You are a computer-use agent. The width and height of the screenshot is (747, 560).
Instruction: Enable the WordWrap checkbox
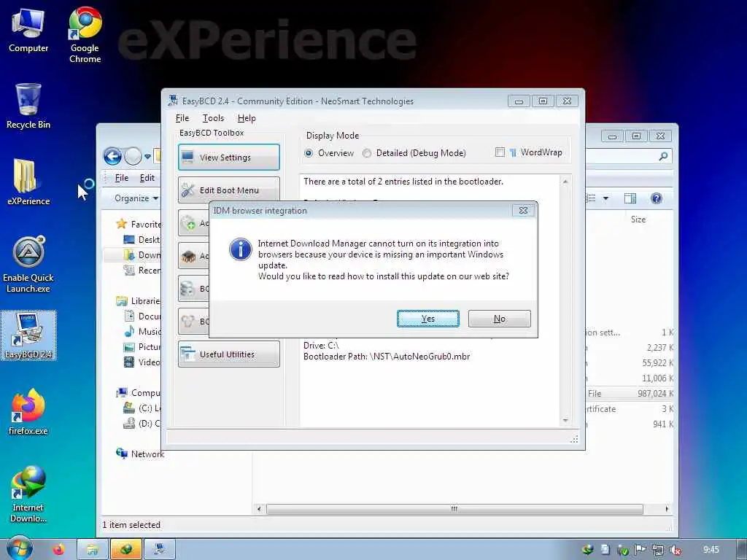coord(500,152)
